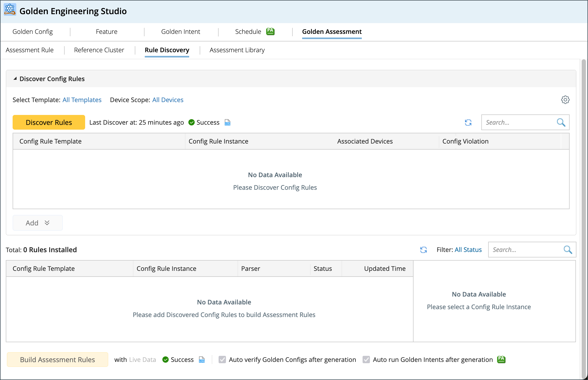
Task: Toggle Auto run Golden Intents checkbox
Action: coord(366,360)
